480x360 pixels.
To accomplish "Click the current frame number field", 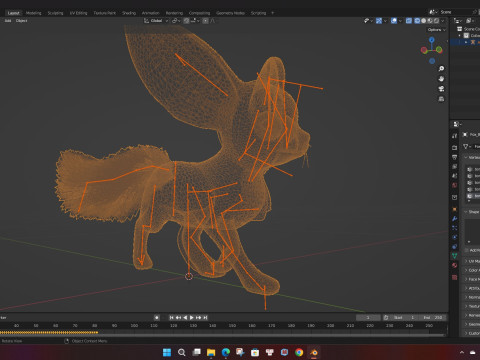I will [368, 318].
